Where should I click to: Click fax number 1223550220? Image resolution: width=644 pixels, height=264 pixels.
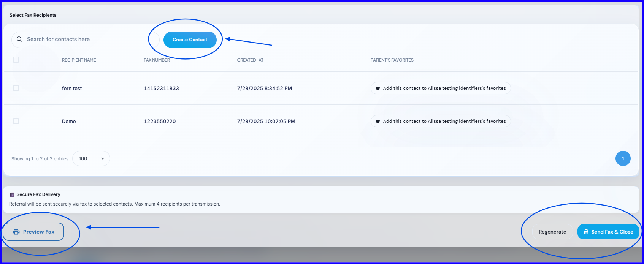pyautogui.click(x=160, y=121)
